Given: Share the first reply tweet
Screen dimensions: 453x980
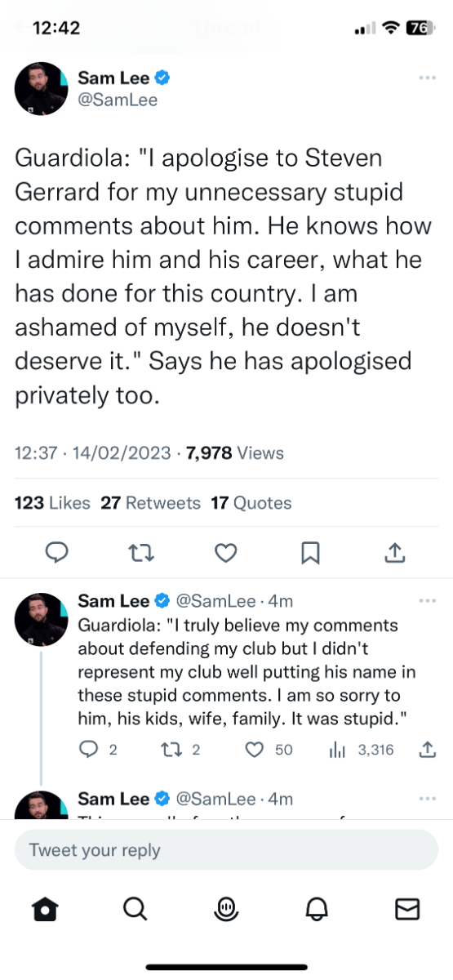Looking at the screenshot, I should point(426,748).
